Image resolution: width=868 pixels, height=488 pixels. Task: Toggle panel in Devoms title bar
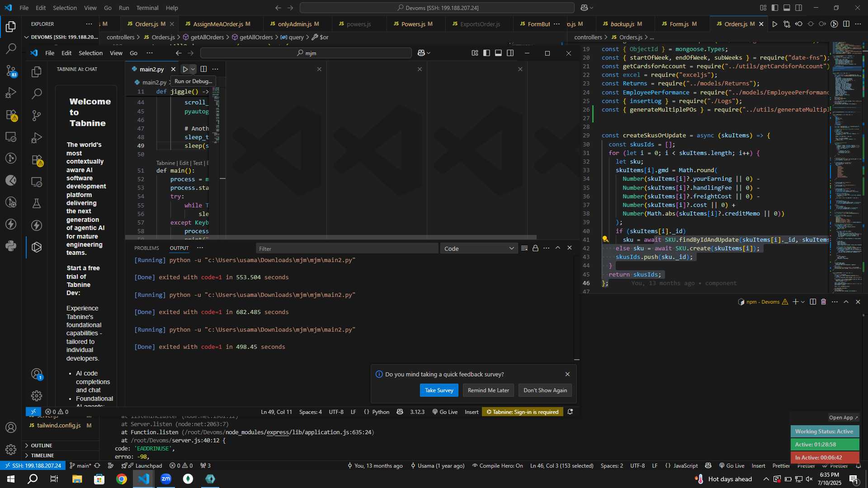[x=787, y=8]
